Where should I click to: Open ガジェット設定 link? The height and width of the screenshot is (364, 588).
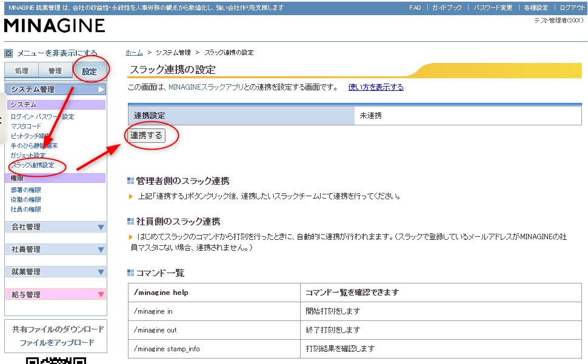point(28,155)
